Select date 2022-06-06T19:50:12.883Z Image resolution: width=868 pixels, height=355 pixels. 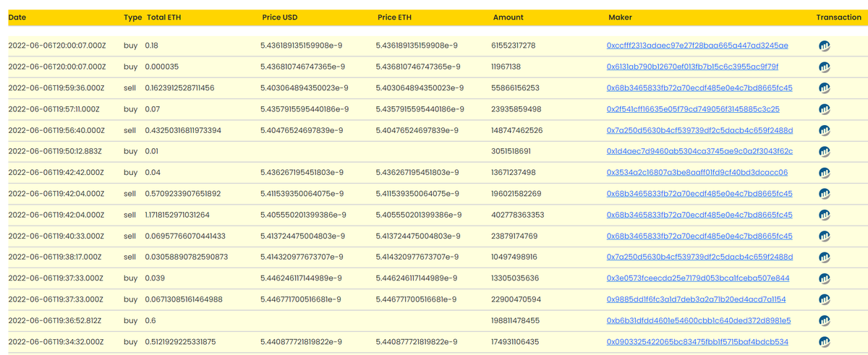(55, 152)
